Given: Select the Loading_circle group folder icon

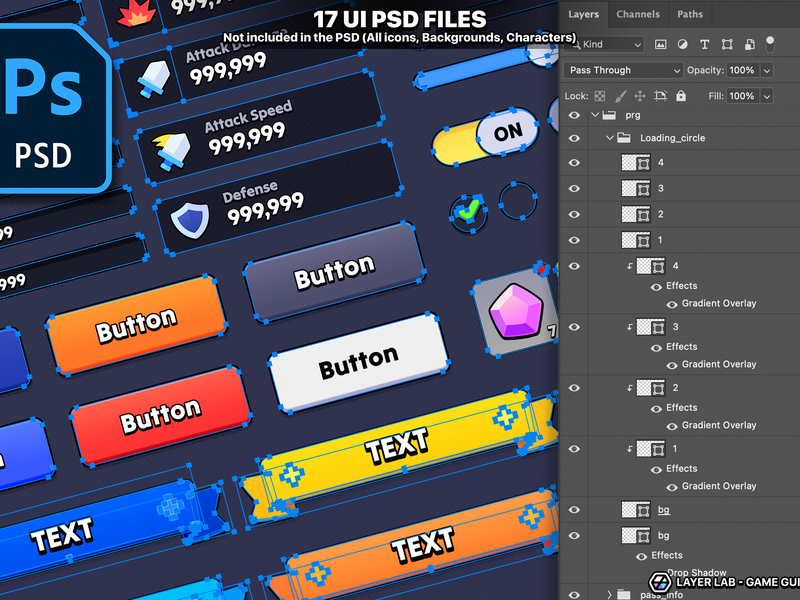Looking at the screenshot, I should (624, 138).
